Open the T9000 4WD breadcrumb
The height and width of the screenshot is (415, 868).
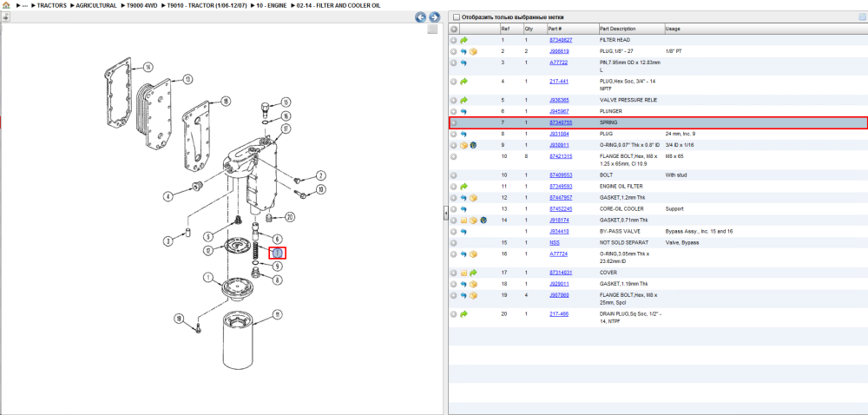pyautogui.click(x=142, y=5)
